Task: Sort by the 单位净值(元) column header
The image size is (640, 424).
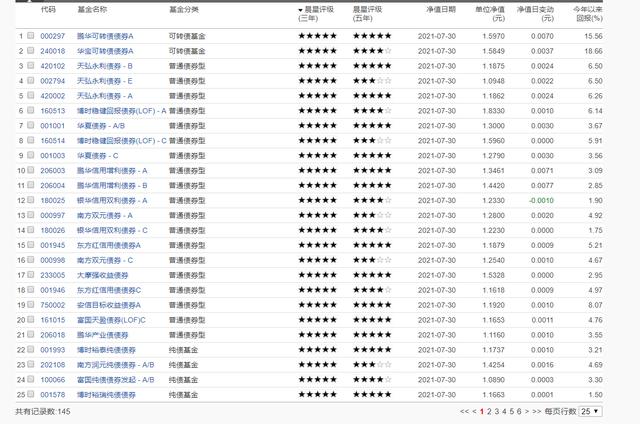Action: tap(490, 14)
